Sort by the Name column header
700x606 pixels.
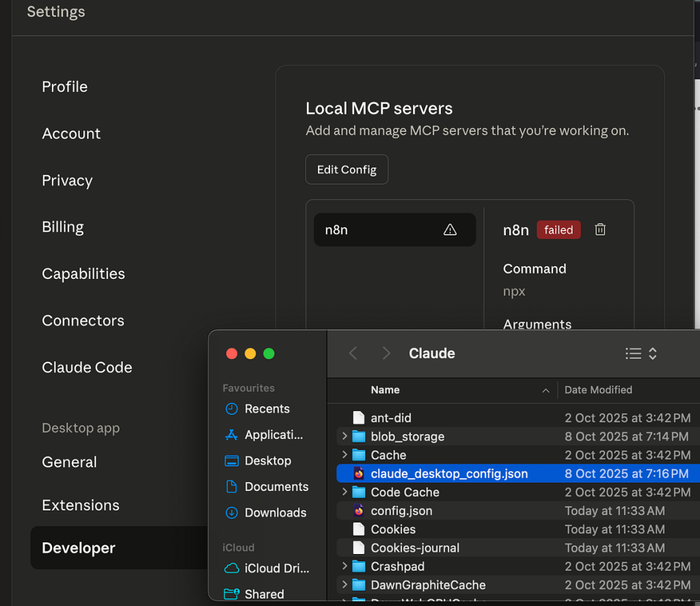click(386, 390)
